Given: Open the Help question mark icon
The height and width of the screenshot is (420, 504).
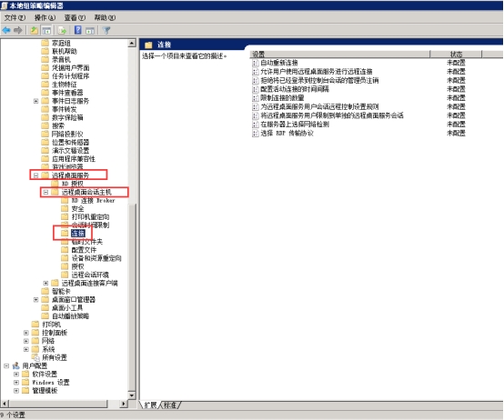Looking at the screenshot, I should (78, 30).
